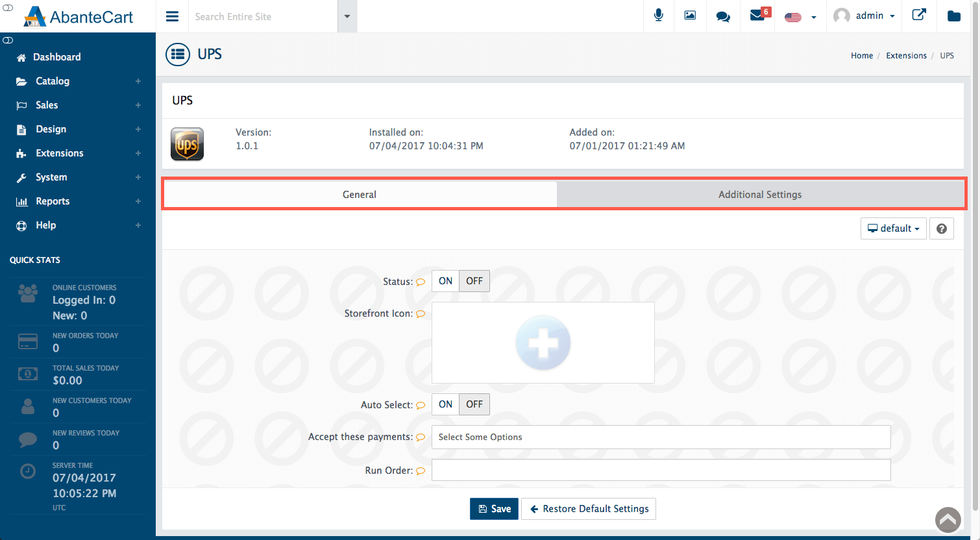Screen dimensions: 980x540
Task: Open the Help menu item
Action: pyautogui.click(x=45, y=225)
